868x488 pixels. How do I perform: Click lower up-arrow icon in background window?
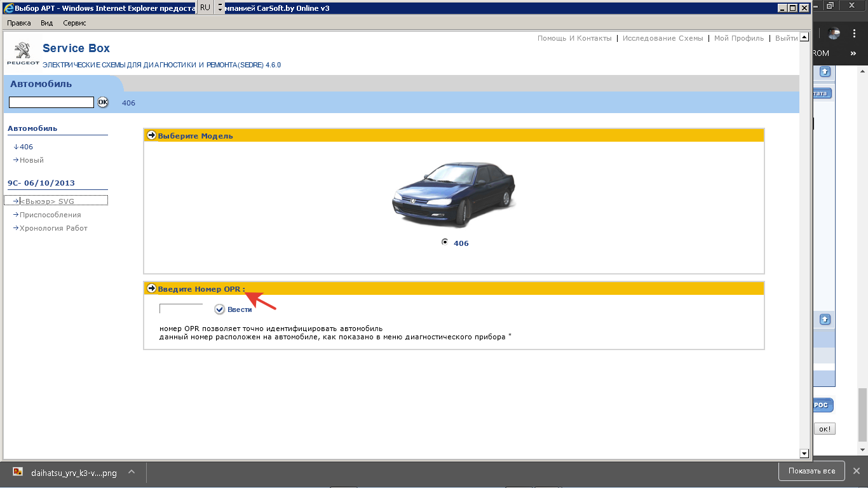click(825, 319)
